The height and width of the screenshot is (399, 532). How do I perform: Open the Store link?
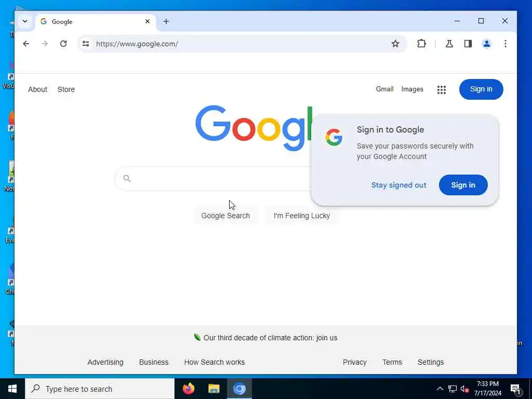pos(66,89)
